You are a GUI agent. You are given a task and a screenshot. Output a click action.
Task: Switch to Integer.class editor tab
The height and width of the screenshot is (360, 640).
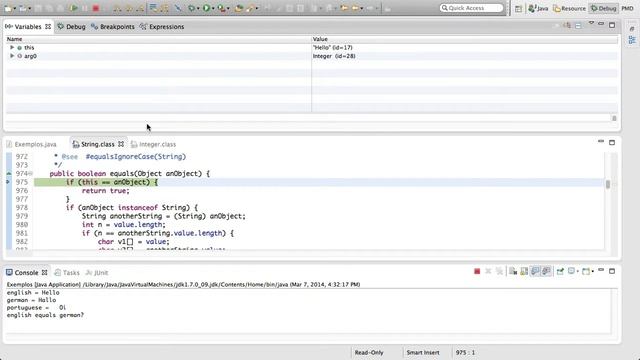(x=153, y=144)
